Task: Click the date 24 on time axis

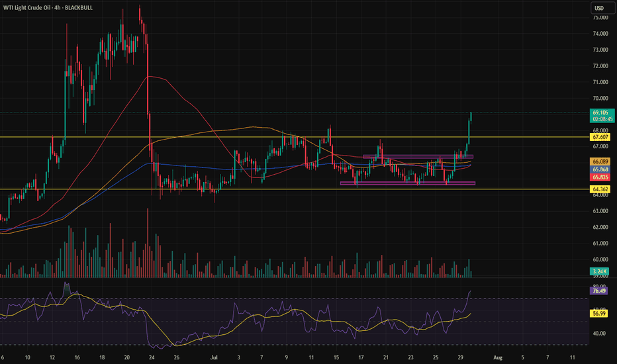Action: tap(152, 357)
